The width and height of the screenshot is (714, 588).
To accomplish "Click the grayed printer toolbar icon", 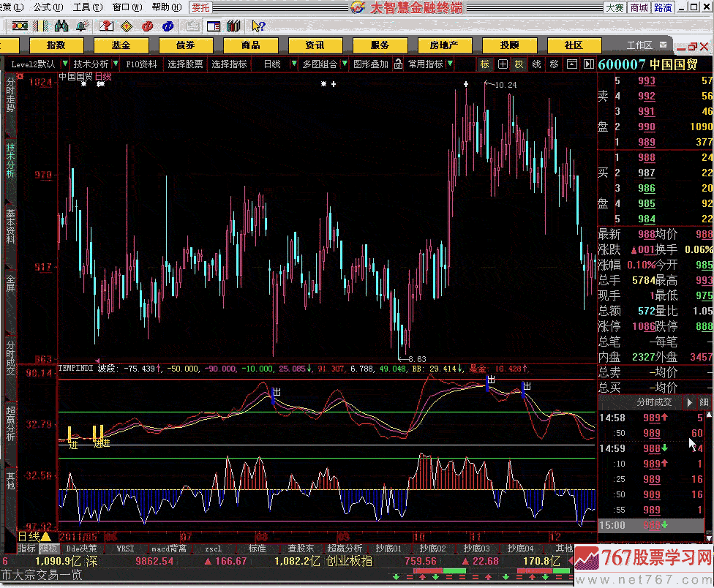I will click(192, 26).
